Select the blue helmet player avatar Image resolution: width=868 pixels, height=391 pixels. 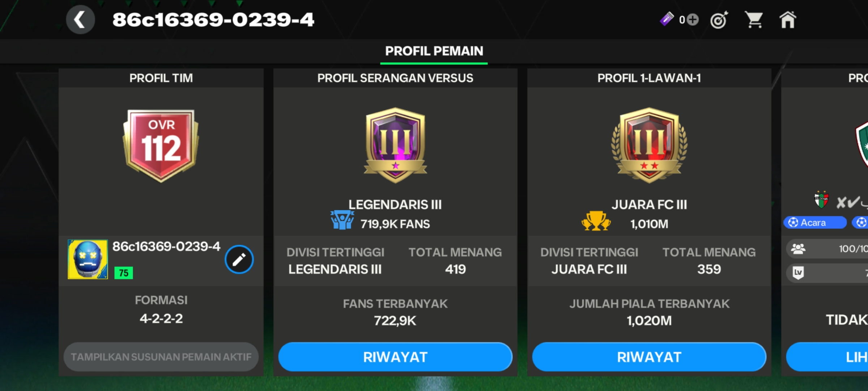[88, 259]
